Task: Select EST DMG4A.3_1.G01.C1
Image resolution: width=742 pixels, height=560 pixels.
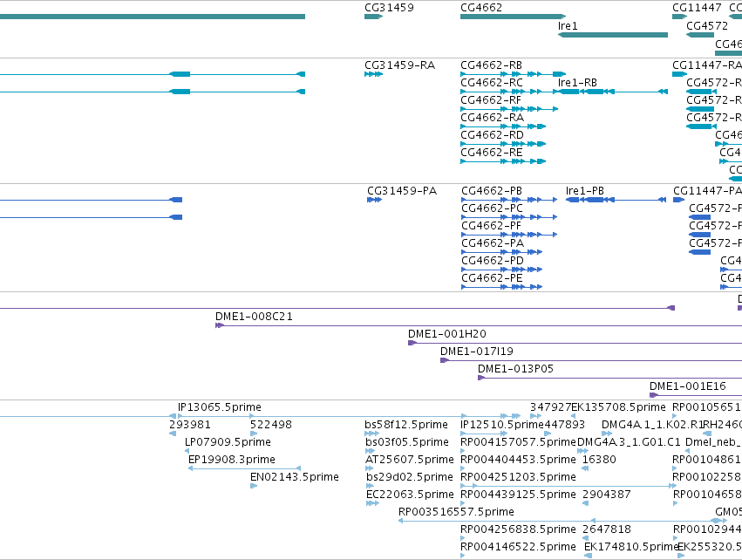Action: (x=629, y=442)
